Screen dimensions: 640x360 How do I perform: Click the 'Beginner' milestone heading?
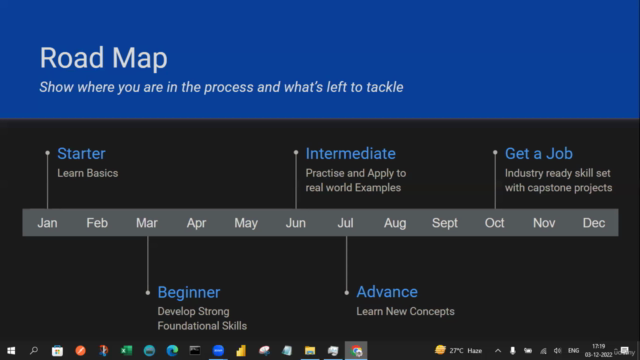pos(189,292)
